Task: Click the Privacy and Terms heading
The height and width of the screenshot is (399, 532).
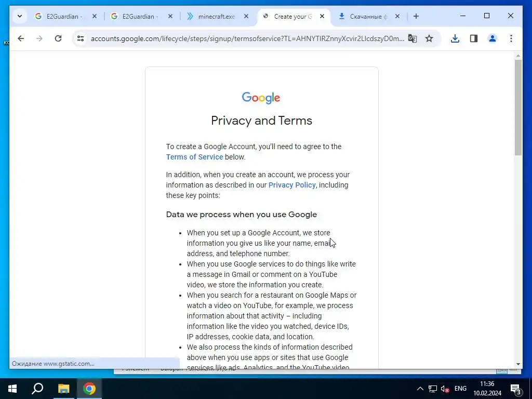Action: pos(262,121)
